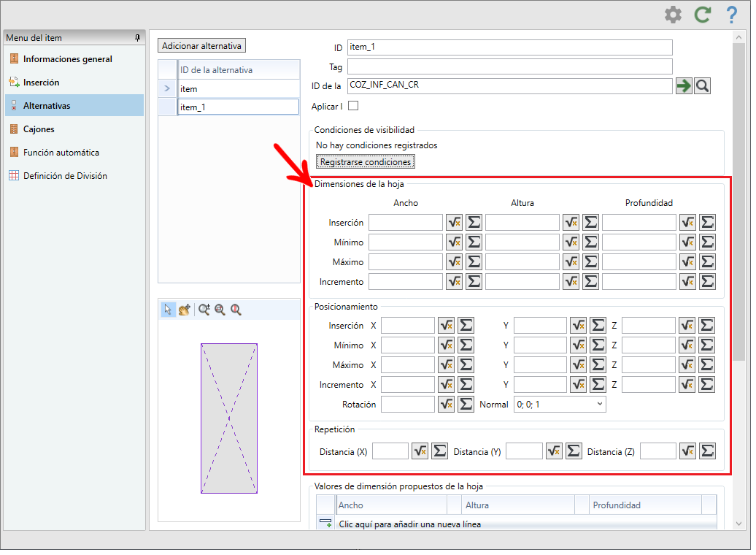Open settings with the gear icon
Screen dimensions: 756x555
tap(673, 15)
